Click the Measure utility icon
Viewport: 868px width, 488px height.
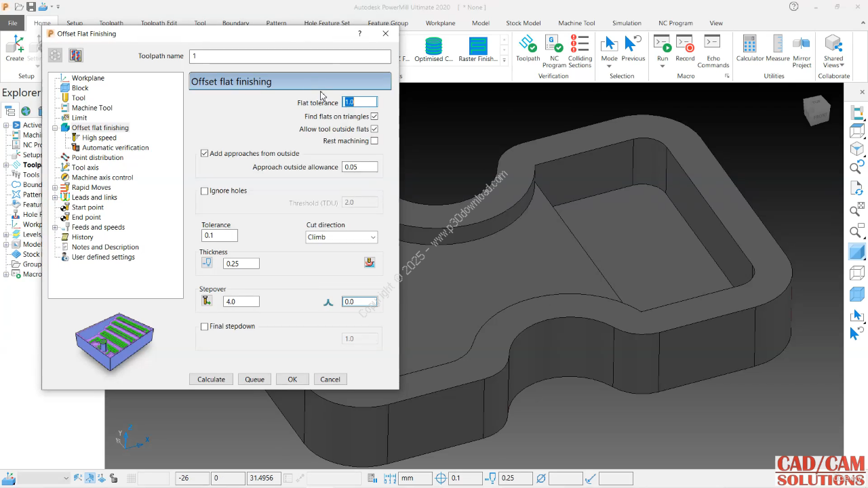tap(778, 45)
